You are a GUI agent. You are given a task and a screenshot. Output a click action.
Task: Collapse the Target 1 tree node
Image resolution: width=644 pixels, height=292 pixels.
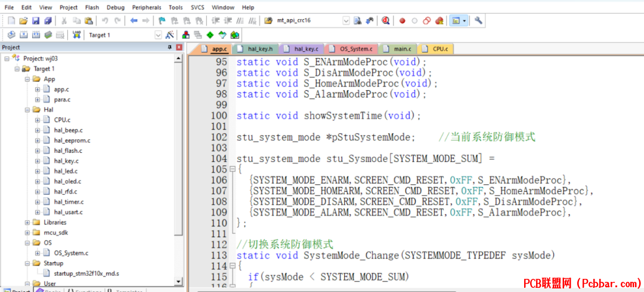tap(17, 69)
